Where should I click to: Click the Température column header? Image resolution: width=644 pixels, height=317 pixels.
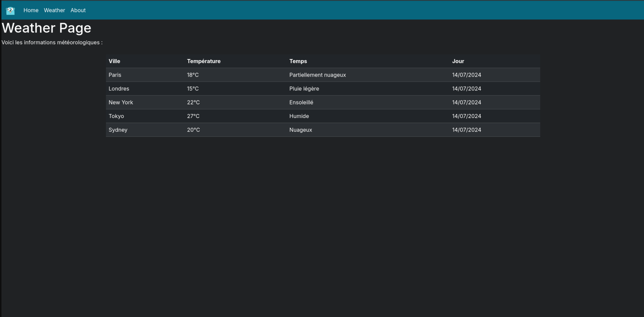[204, 61]
